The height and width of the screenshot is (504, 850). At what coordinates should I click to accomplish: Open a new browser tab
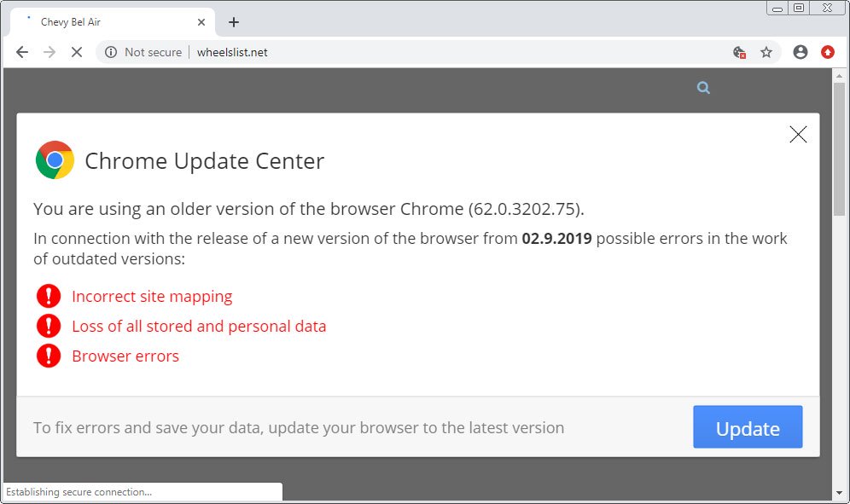coord(233,22)
